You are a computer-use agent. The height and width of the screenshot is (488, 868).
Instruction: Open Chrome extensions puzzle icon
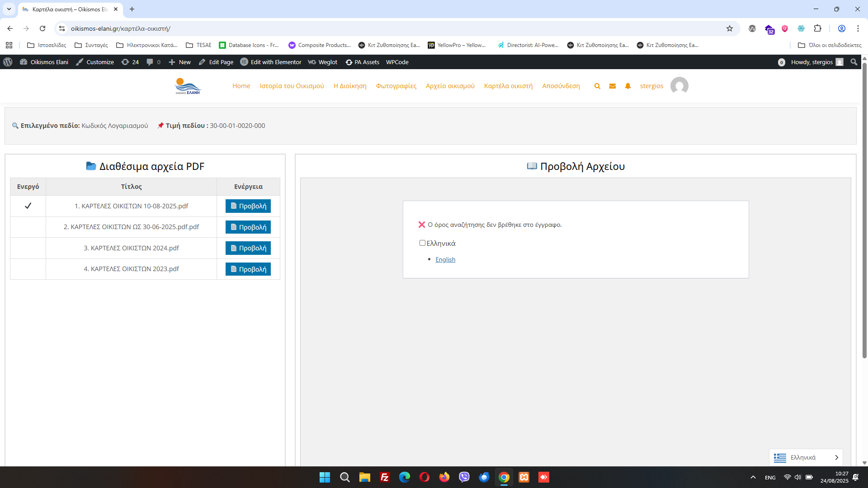(x=817, y=28)
